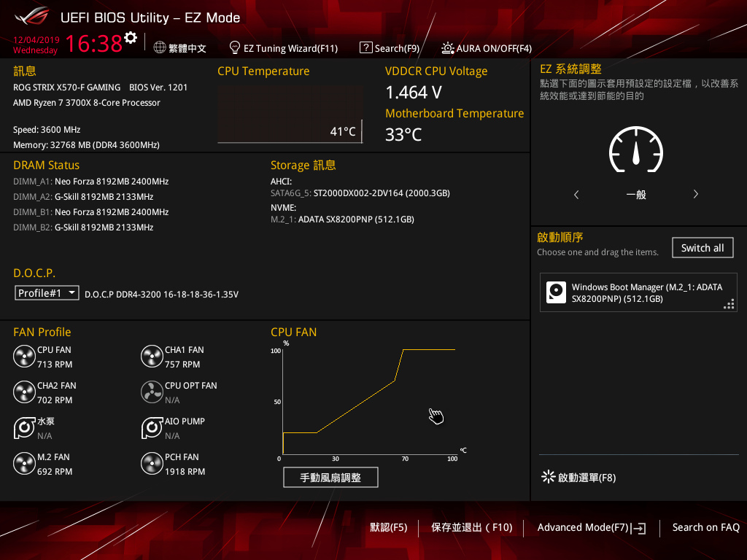Click Memory: 32768 MB (DDR4 3600MHz) text
The width and height of the screenshot is (747, 560).
86,145
